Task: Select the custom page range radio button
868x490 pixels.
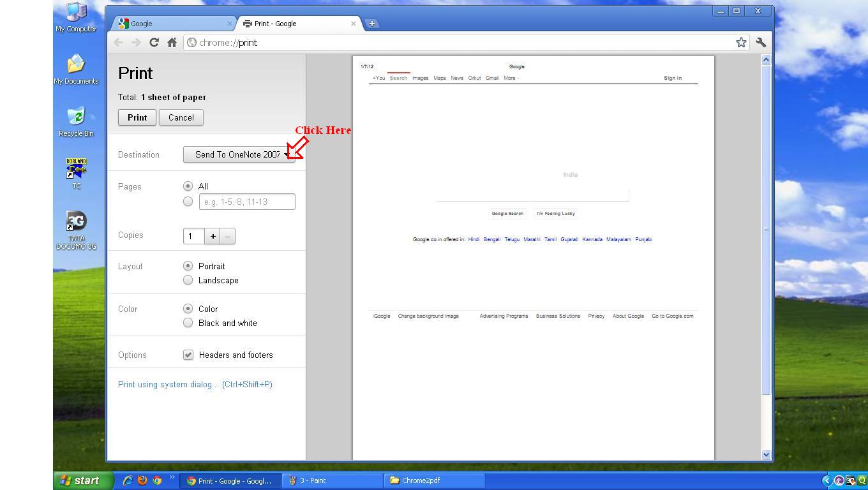Action: tap(188, 202)
